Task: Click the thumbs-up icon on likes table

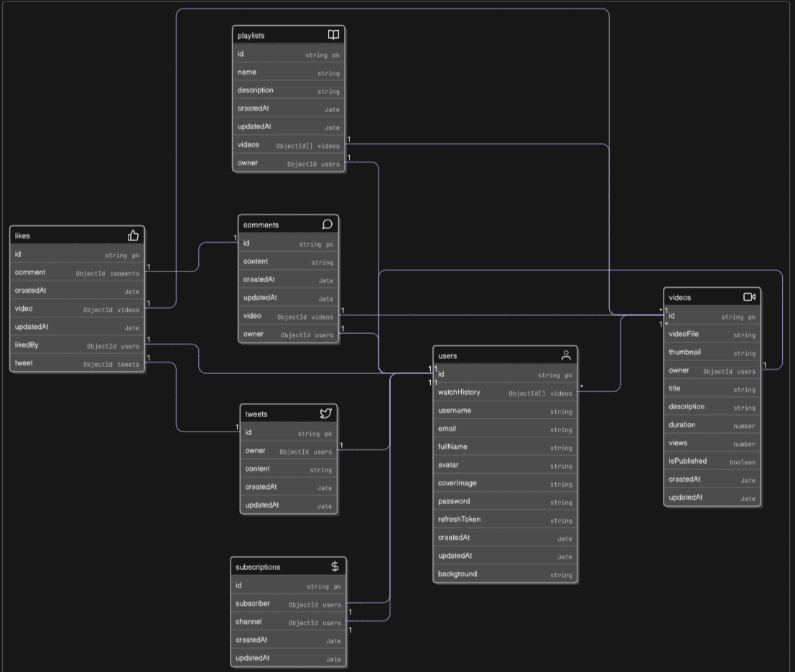Action: [133, 235]
